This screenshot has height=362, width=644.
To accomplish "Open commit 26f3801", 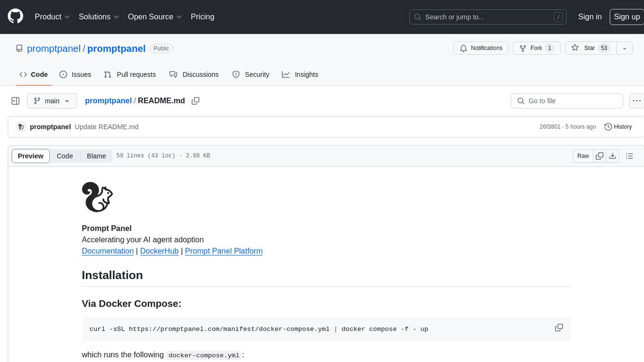I will [550, 127].
